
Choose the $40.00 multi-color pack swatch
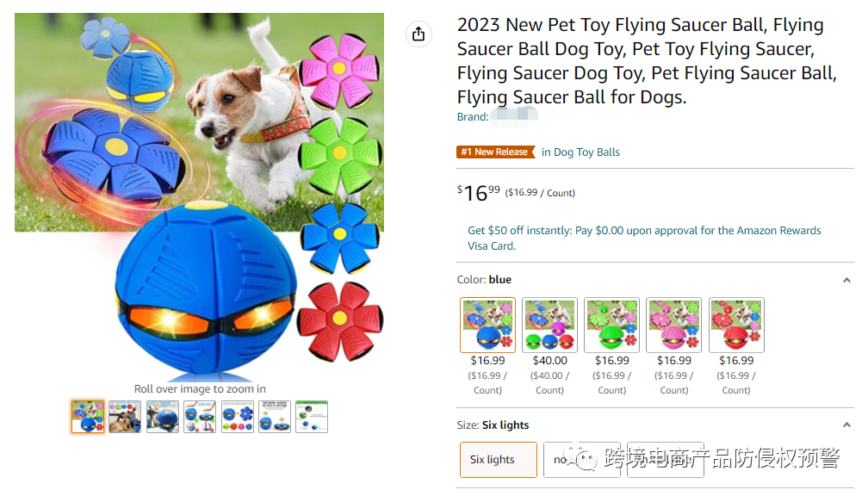coord(549,325)
